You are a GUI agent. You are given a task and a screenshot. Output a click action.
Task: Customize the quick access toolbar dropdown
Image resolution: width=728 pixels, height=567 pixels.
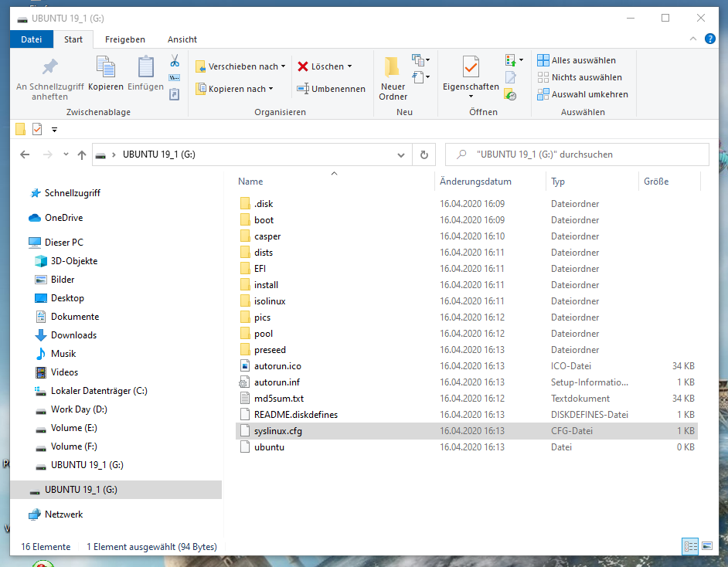(54, 130)
